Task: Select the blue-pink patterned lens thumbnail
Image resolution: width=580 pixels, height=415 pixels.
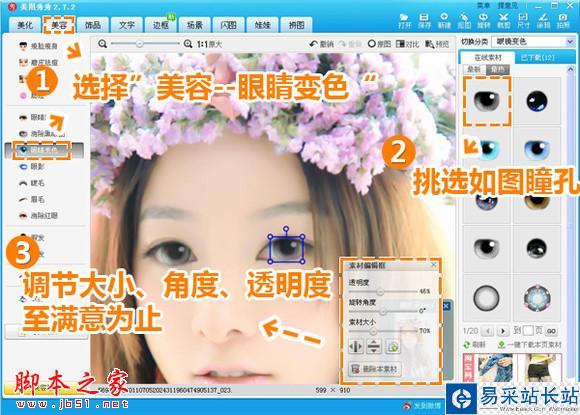Action: pyautogui.click(x=537, y=298)
